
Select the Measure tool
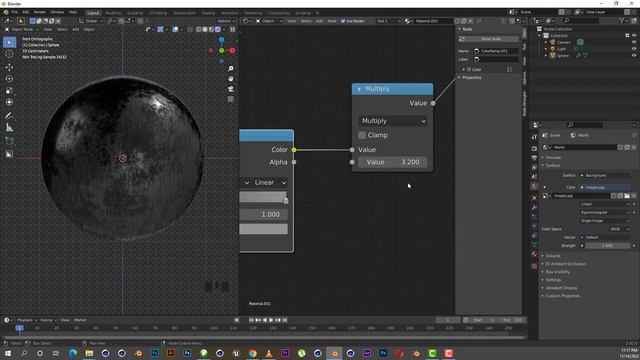tap(9, 127)
